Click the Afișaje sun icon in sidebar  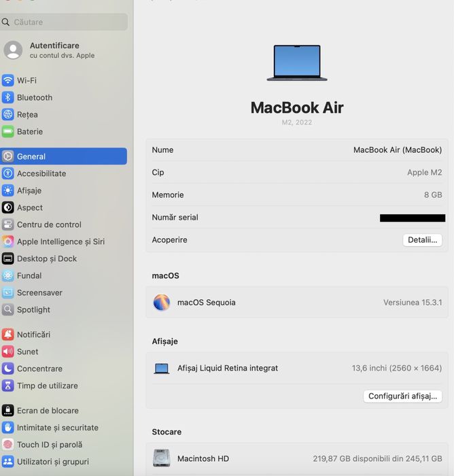tap(7, 190)
